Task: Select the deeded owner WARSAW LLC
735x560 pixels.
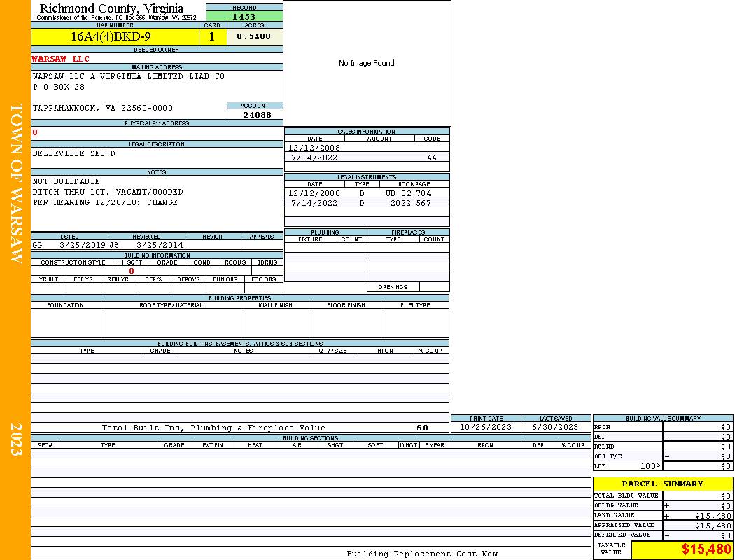Action: tap(61, 59)
